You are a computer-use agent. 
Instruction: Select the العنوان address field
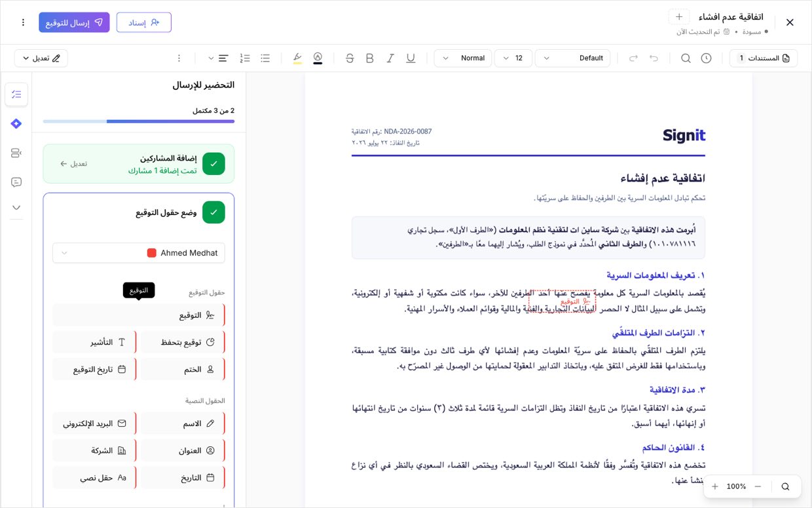click(x=183, y=450)
